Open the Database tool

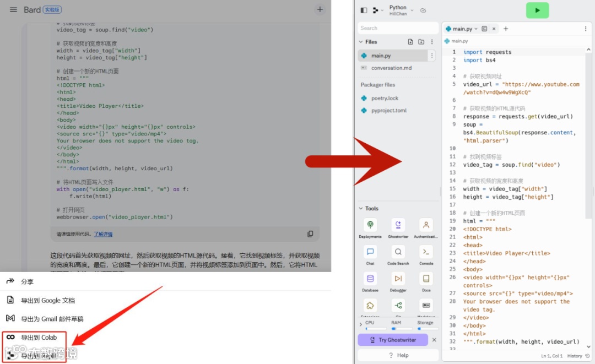370,282
